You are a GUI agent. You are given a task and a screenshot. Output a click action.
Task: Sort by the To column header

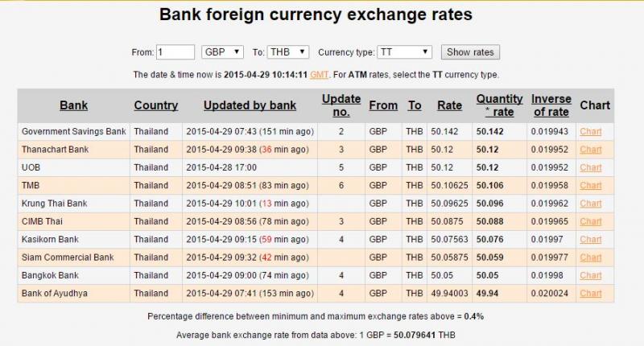click(415, 105)
